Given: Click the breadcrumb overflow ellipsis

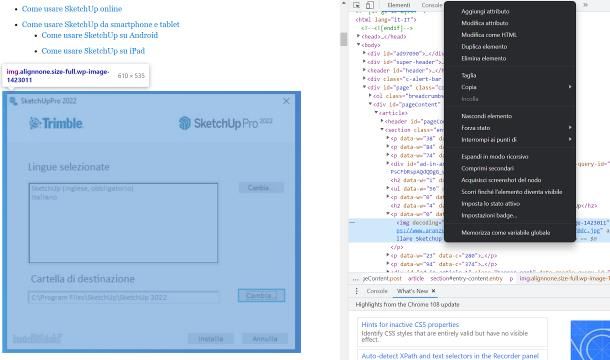Looking at the screenshot, I should tap(355, 279).
